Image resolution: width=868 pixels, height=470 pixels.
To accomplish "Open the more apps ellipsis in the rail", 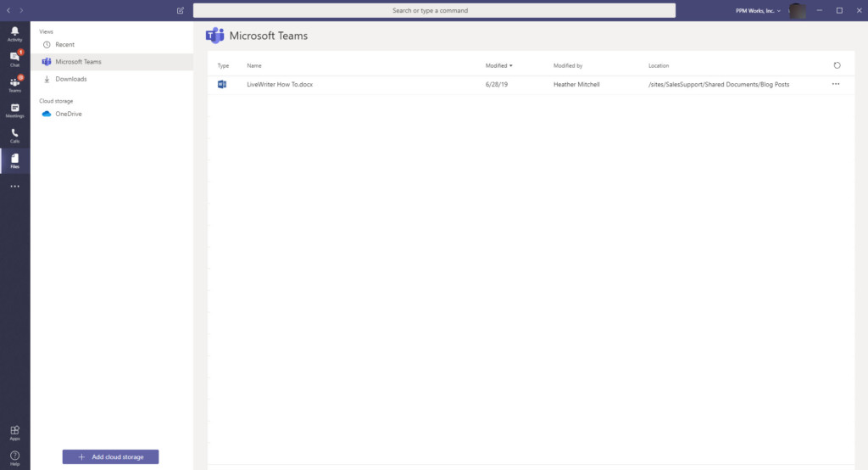I will tap(15, 187).
